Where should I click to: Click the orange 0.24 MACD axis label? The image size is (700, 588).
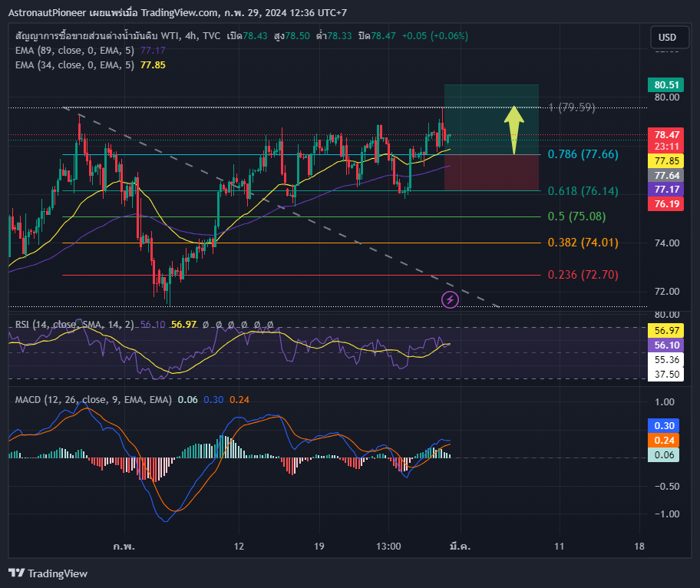(664, 440)
